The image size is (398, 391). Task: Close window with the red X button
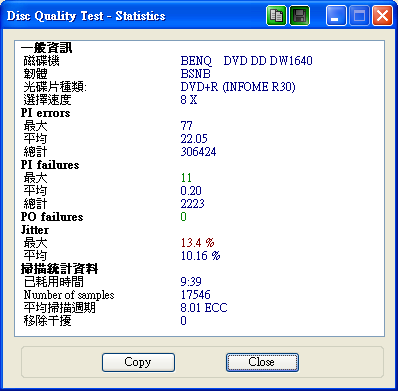click(x=382, y=16)
